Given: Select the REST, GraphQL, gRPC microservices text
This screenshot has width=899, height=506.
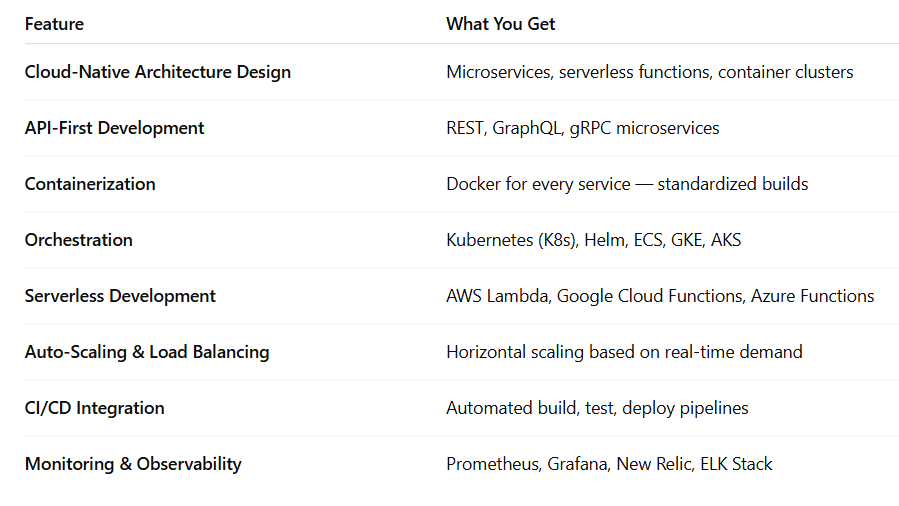Looking at the screenshot, I should (x=582, y=128).
